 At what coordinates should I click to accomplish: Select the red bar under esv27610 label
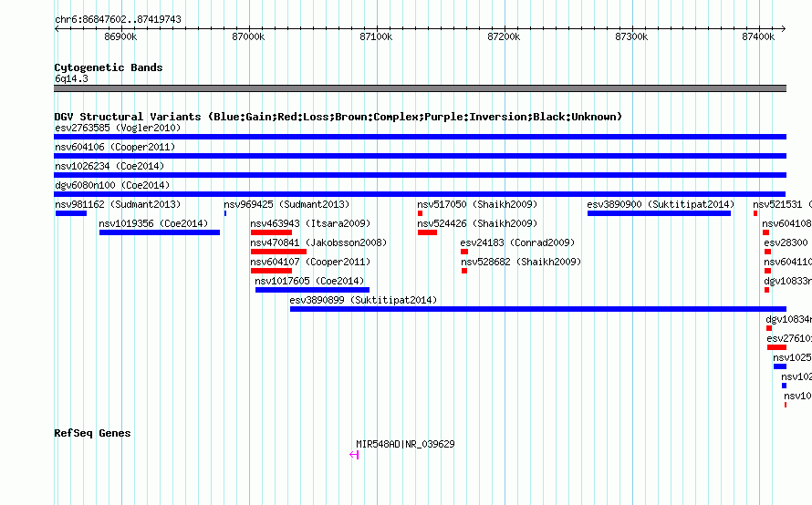click(776, 347)
